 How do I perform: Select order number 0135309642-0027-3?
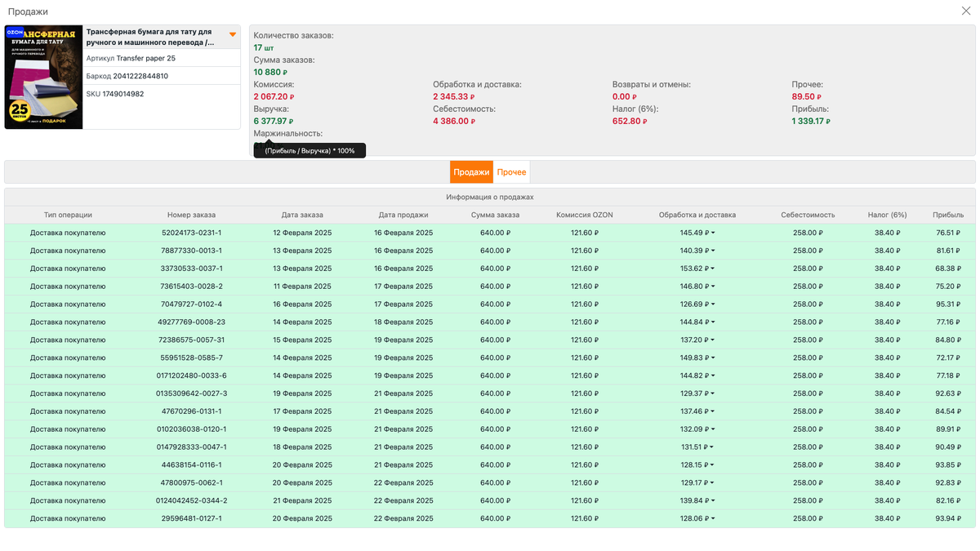point(192,393)
